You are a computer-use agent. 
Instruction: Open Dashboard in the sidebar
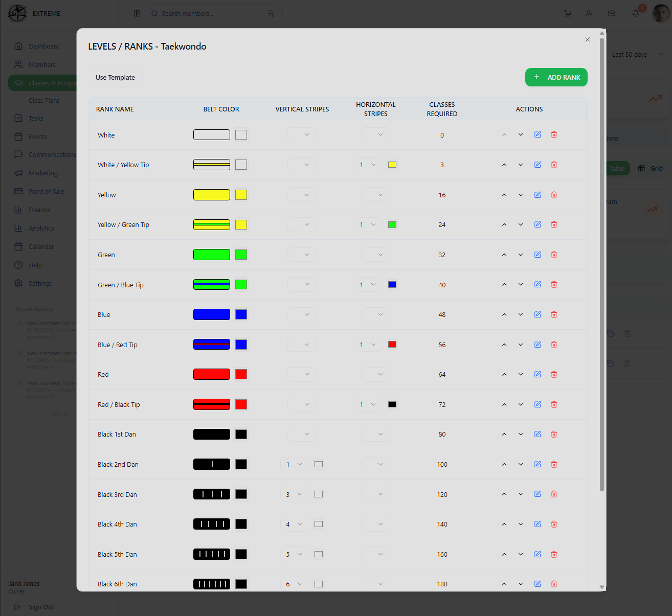(44, 46)
